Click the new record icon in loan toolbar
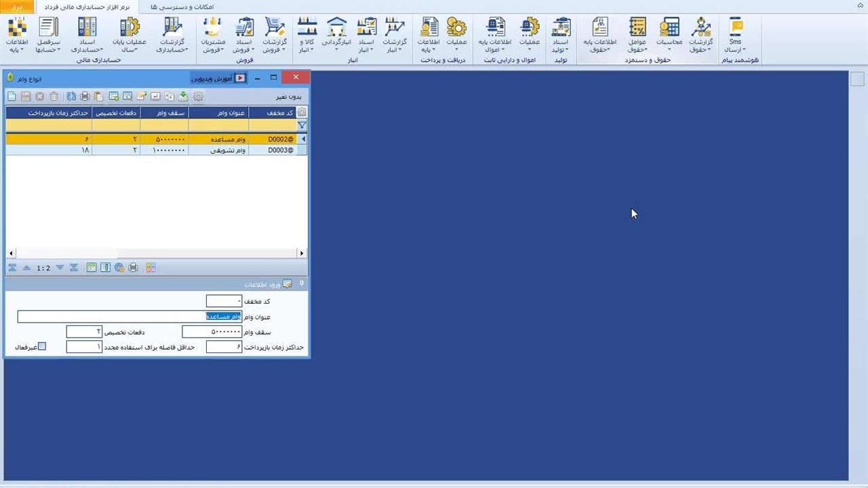Viewport: 868px width, 488px height. 12,97
